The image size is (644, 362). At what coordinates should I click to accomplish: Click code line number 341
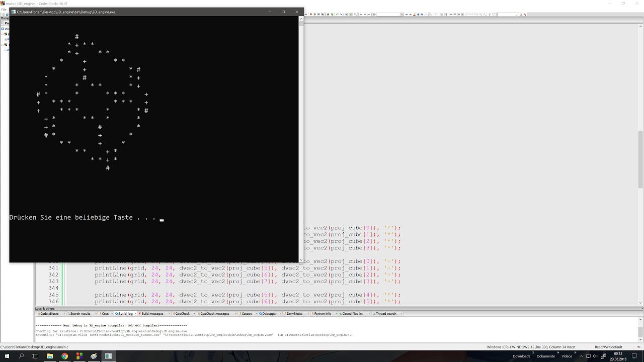click(53, 268)
